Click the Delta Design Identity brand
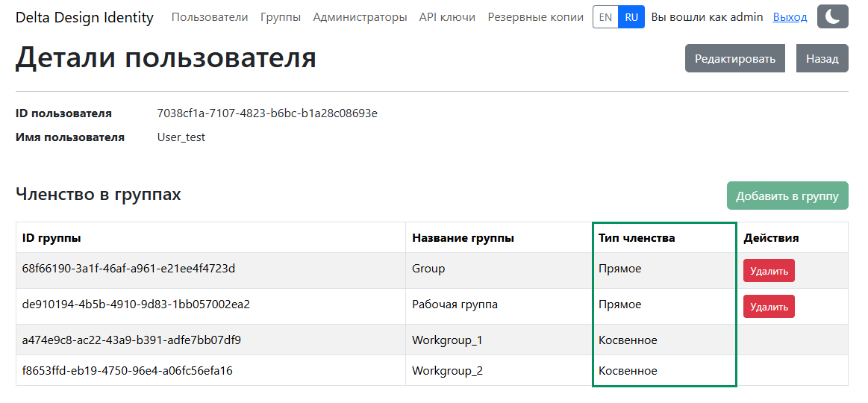 pos(84,17)
